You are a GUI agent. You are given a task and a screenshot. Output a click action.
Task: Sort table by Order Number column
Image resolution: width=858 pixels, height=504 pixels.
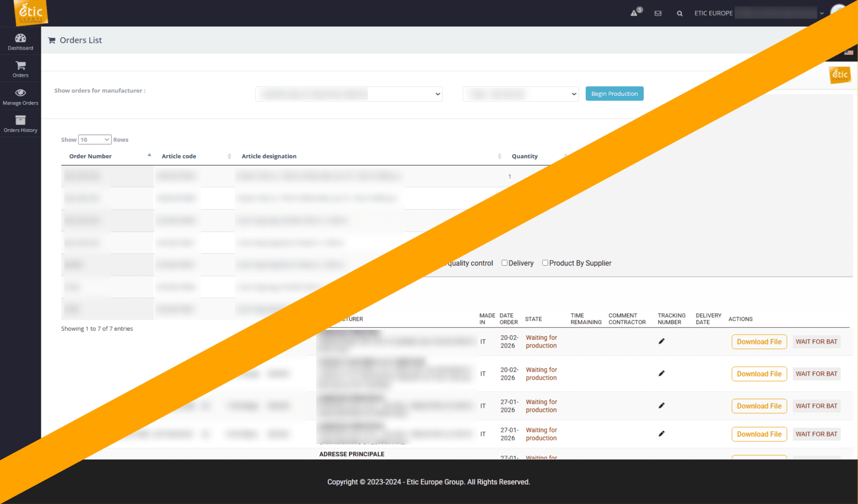(x=91, y=156)
